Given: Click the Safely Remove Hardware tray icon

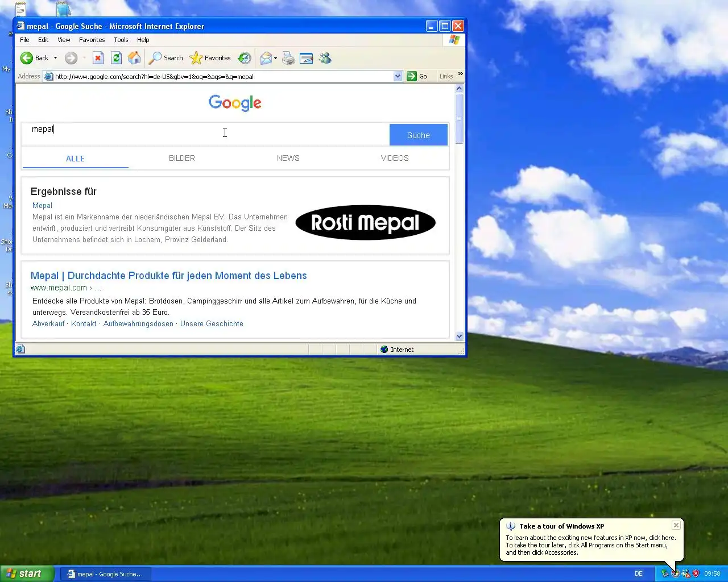Looking at the screenshot, I should click(665, 574).
